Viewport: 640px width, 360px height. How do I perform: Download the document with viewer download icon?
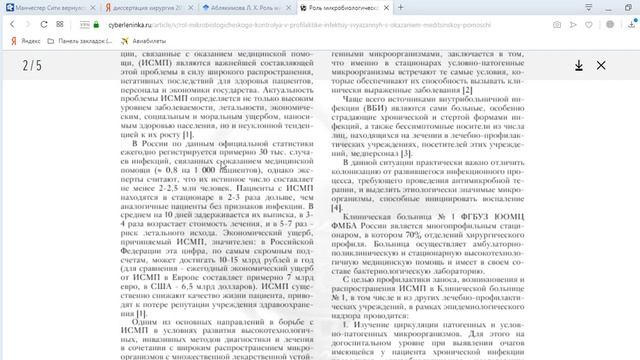(x=579, y=65)
